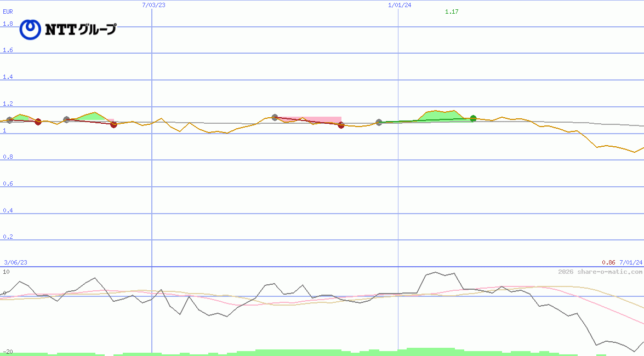
Task: Click the first gray marker at chart's left edge
Action: 9,120
